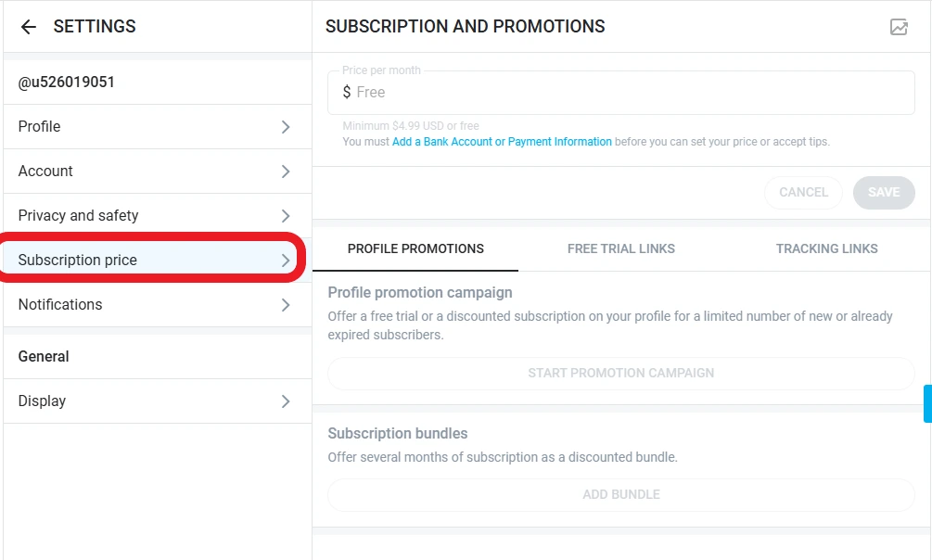
Task: Switch to the TRACKING LINKS tab
Action: 825,248
